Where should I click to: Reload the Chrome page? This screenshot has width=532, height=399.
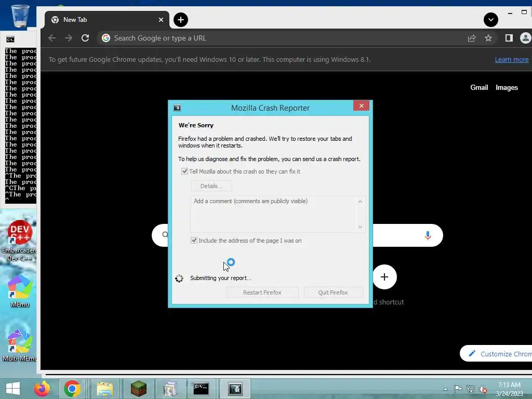click(x=85, y=38)
